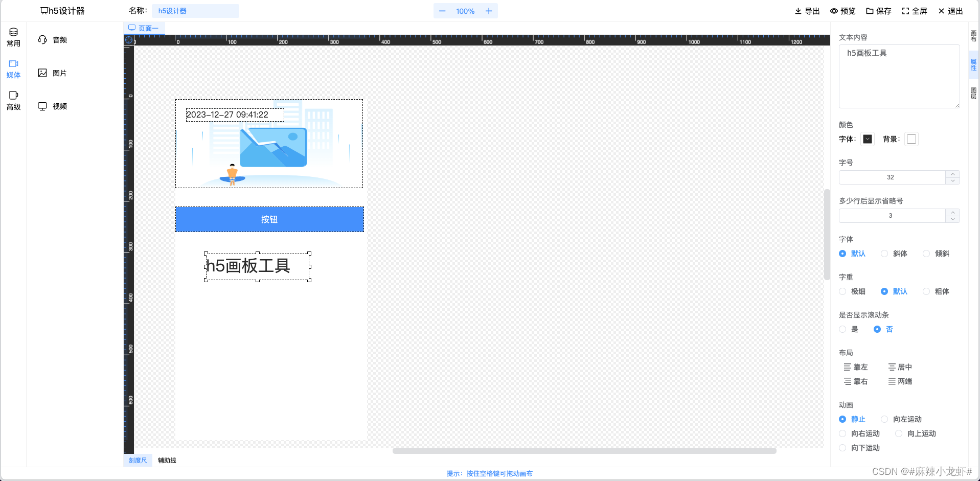Image resolution: width=980 pixels, height=481 pixels.
Task: Select 斜体 italic font style
Action: click(x=894, y=254)
